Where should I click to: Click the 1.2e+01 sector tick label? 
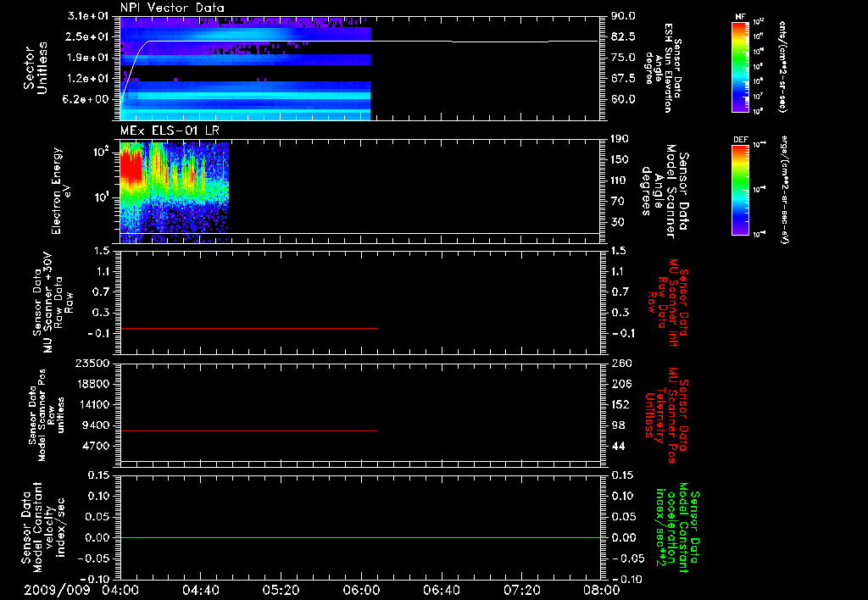(x=88, y=79)
